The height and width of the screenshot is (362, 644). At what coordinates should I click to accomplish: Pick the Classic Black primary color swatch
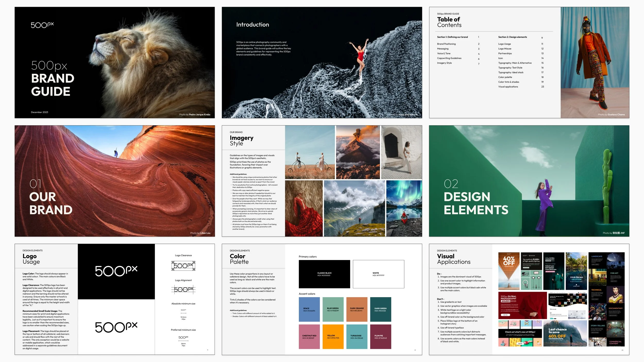point(324,274)
